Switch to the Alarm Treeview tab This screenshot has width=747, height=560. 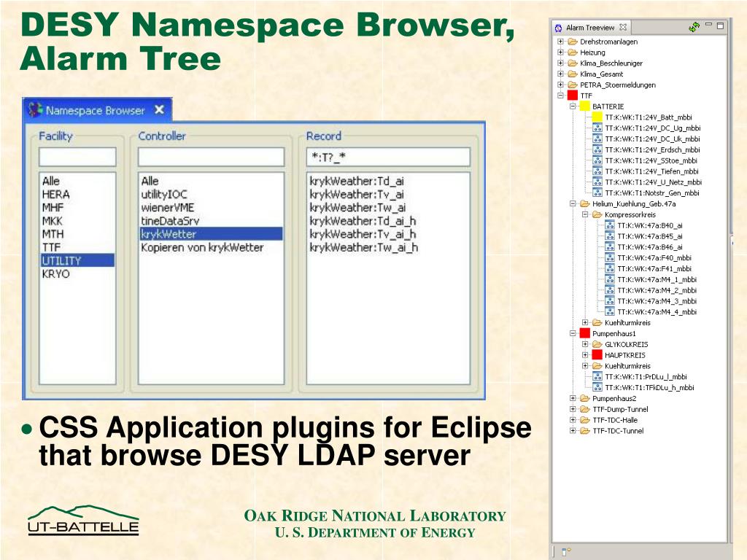coord(590,28)
